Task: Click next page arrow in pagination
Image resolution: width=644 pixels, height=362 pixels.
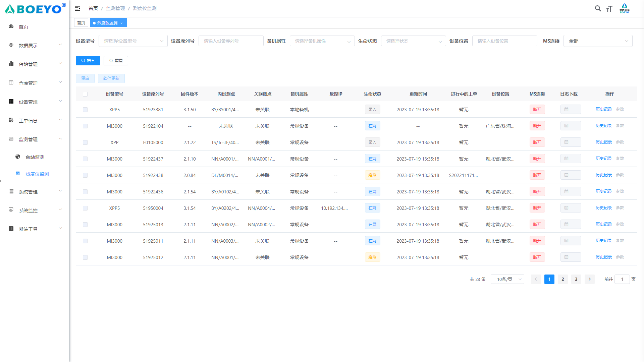Action: (589, 279)
